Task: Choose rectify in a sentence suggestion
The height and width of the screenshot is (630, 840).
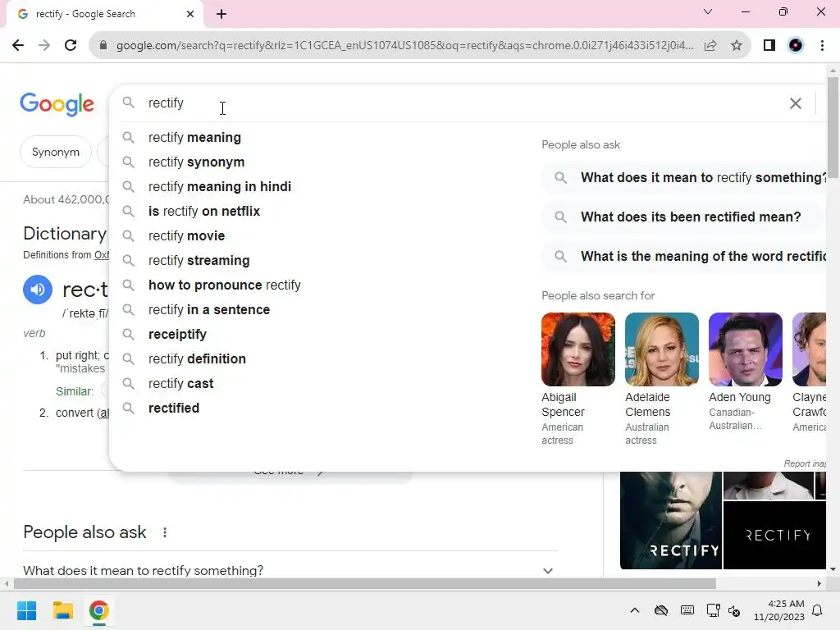Action: coord(209,310)
